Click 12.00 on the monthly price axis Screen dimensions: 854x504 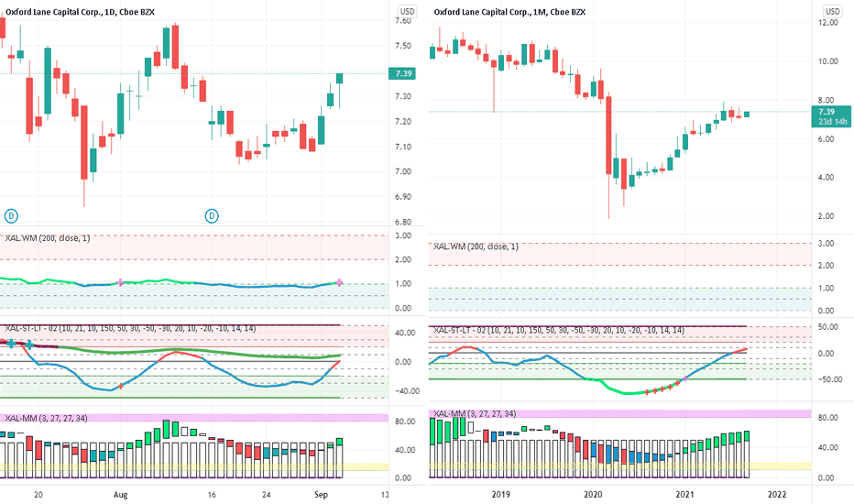click(x=827, y=22)
